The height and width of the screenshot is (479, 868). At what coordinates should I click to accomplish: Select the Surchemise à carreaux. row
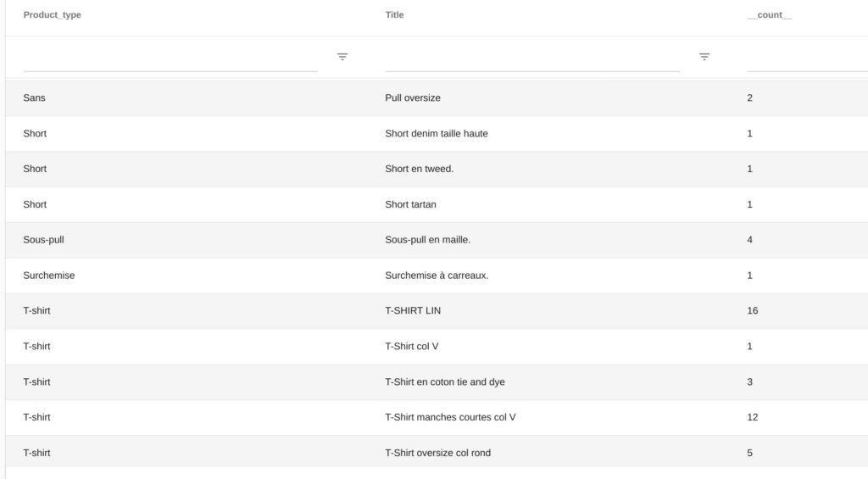pyautogui.click(x=437, y=276)
